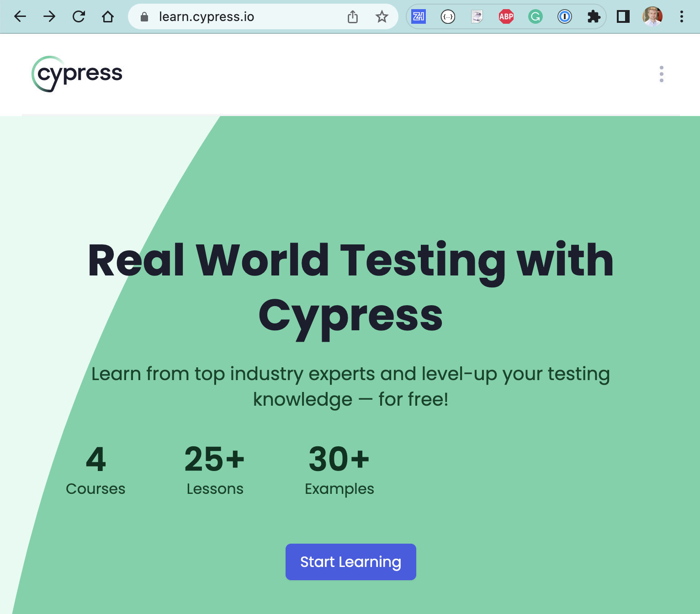
Task: Open the blue ZH extension
Action: point(419,17)
